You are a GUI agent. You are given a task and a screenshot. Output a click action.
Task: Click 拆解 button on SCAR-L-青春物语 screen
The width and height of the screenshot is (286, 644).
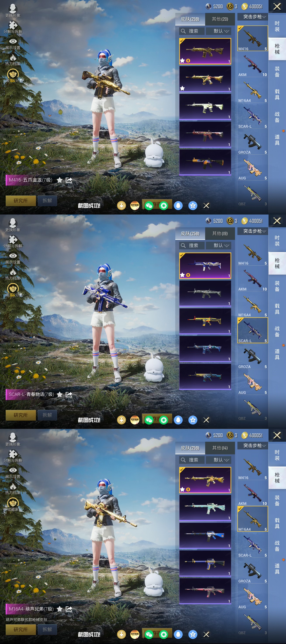click(47, 415)
